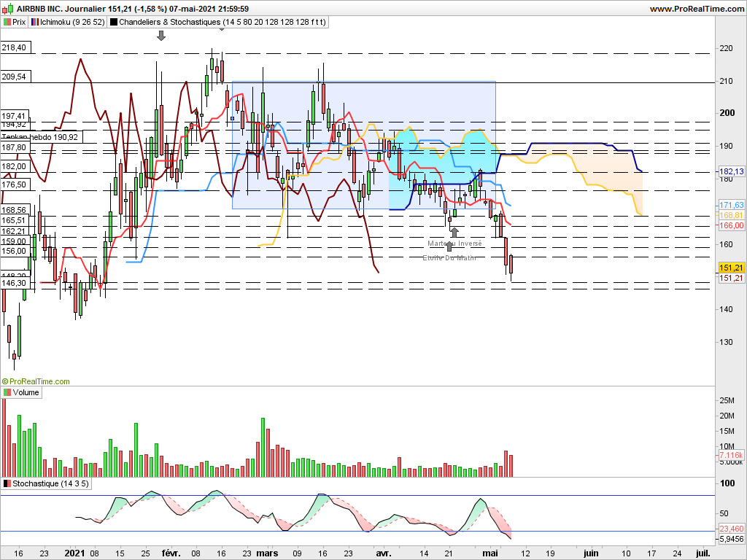Click the 165,51 level label
Screen dimensions: 747x560
[15, 220]
